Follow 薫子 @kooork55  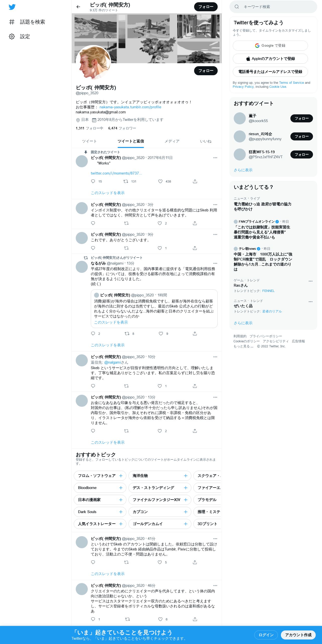pyautogui.click(x=301, y=118)
